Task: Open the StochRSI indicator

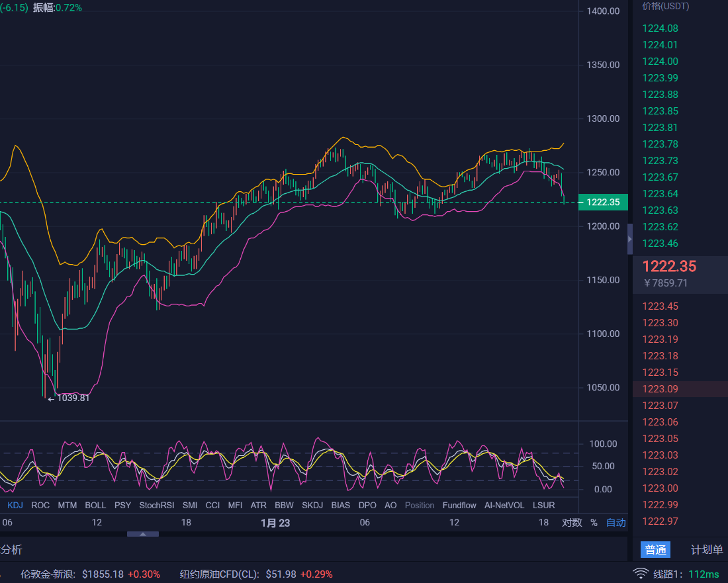Action: pyautogui.click(x=156, y=505)
